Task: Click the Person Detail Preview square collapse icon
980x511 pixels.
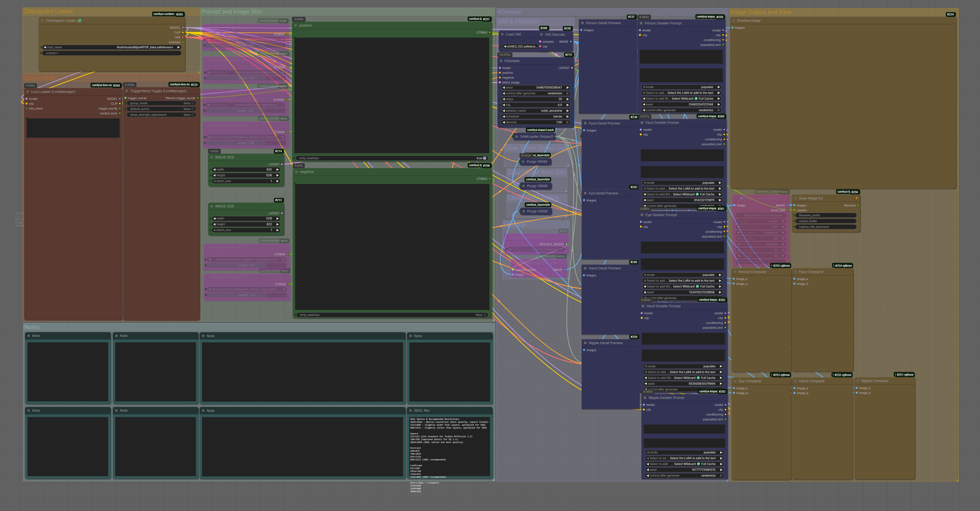Action: point(582,23)
